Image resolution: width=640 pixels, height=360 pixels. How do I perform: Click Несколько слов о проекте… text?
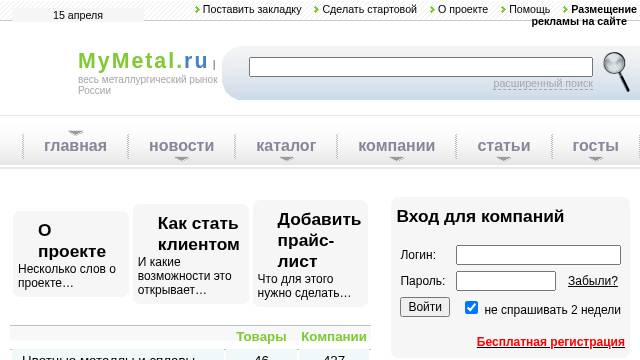click(x=67, y=276)
